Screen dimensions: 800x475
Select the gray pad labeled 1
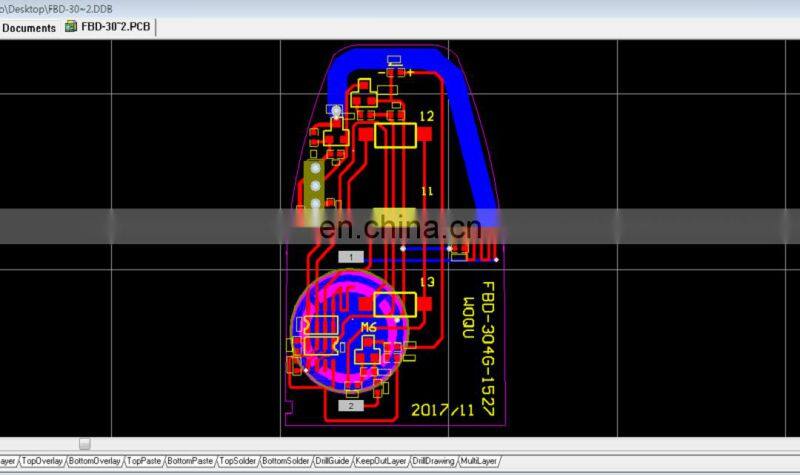pyautogui.click(x=351, y=257)
